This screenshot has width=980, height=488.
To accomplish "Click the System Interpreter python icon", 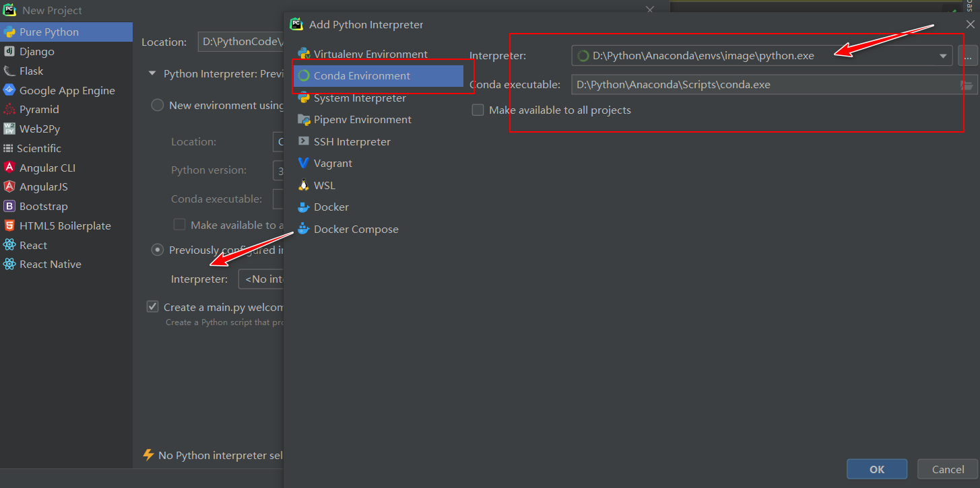I will tap(304, 98).
